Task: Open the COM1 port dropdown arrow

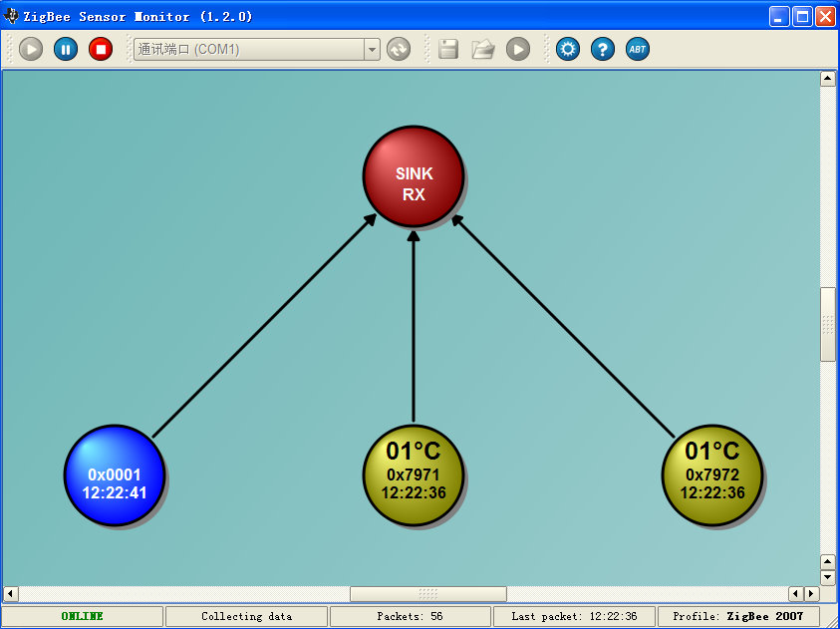Action: 372,49
